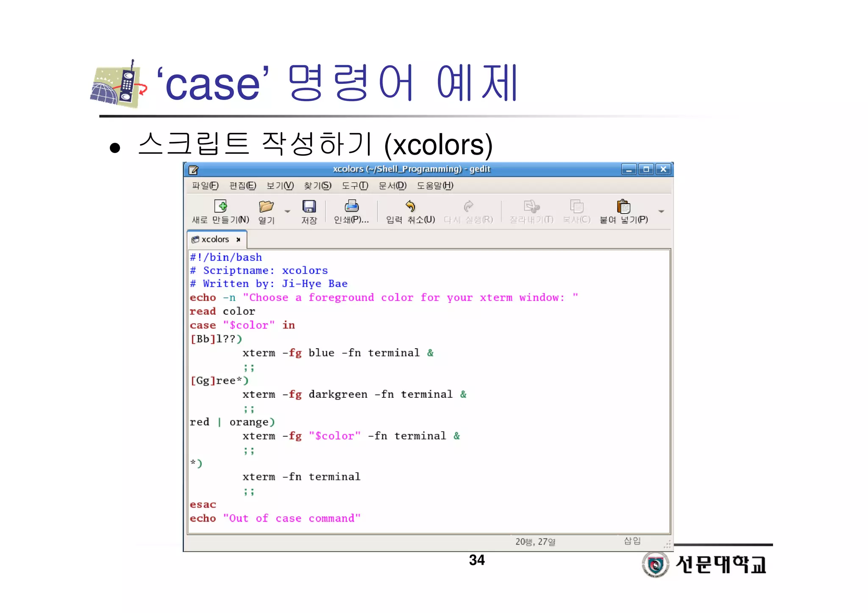
Task: Click the 'red | orange)' pattern line
Action: tap(233, 422)
